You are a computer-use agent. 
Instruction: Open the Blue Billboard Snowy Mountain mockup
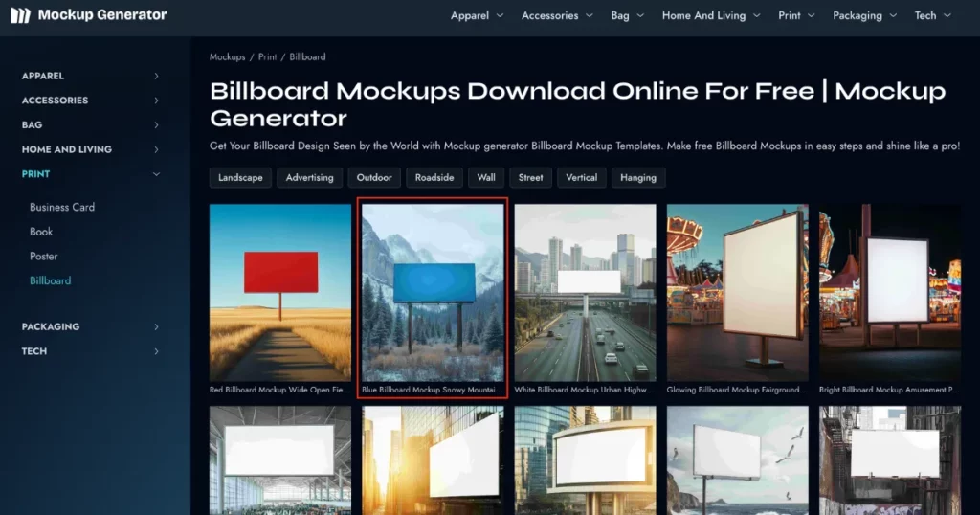tap(433, 292)
